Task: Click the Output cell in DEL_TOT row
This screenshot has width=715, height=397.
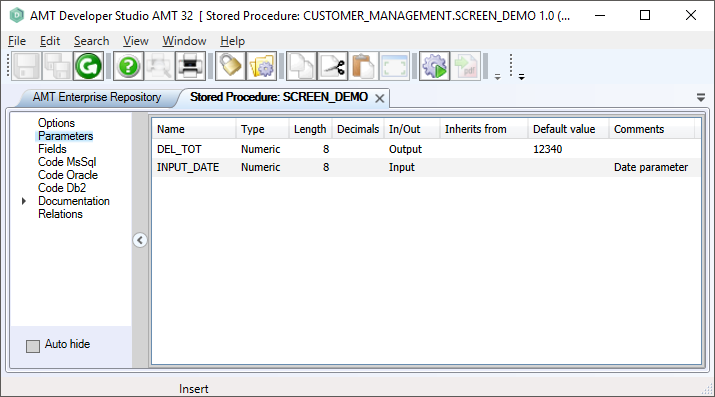Action: point(412,149)
